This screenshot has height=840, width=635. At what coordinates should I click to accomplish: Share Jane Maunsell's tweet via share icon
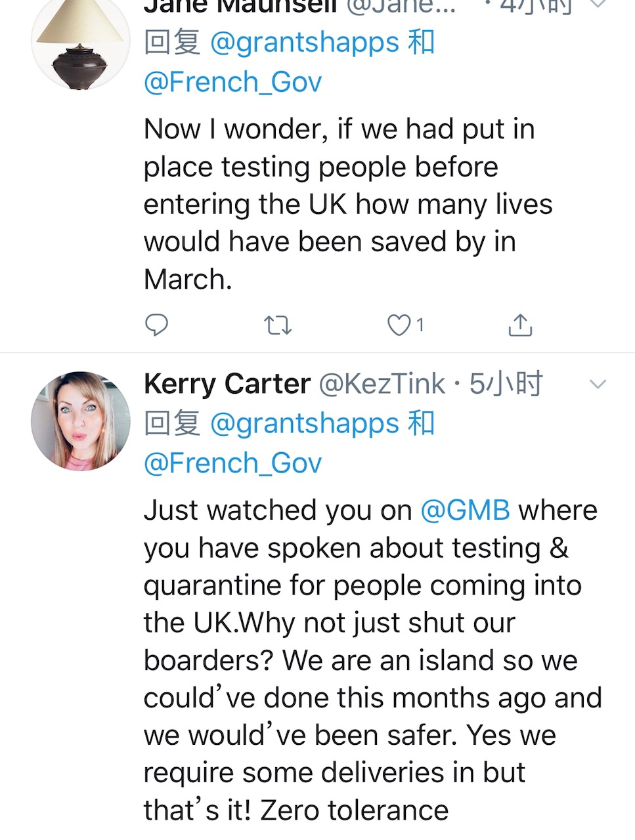(x=520, y=325)
